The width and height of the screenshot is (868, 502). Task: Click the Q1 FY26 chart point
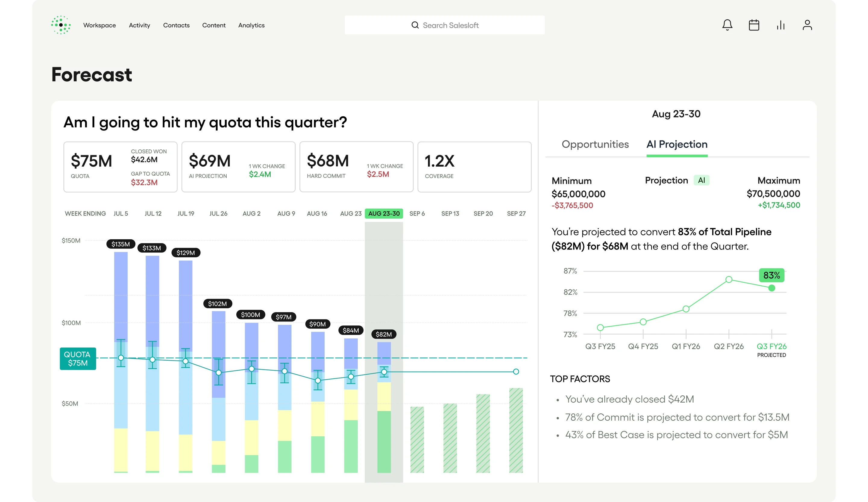click(686, 309)
